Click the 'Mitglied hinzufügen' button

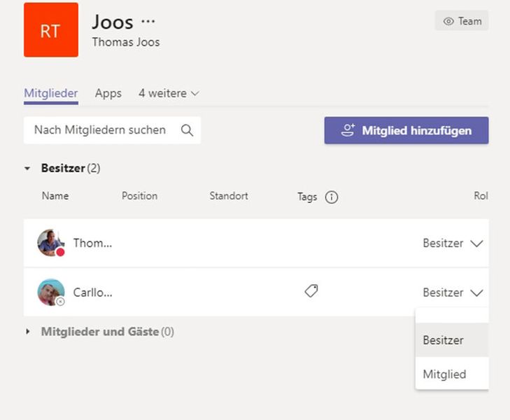coord(406,130)
